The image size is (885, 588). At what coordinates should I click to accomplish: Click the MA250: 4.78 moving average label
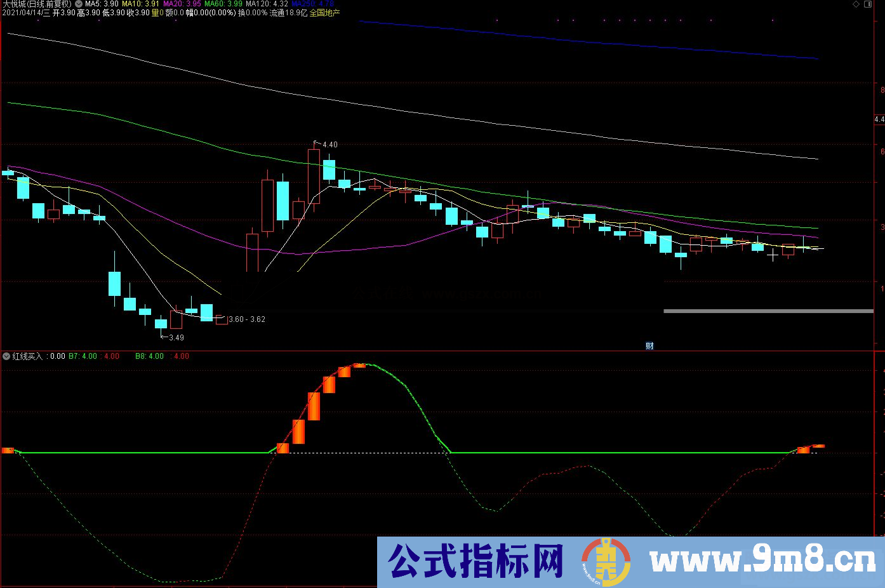(312, 4)
